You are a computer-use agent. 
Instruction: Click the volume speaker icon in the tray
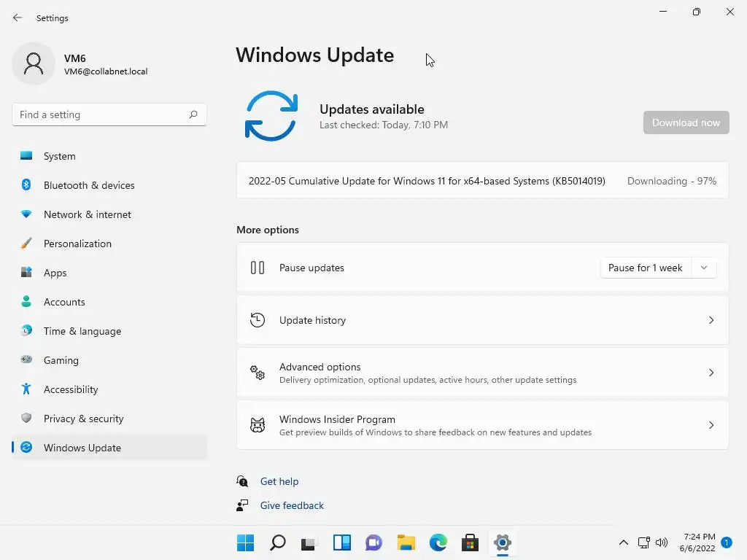pyautogui.click(x=662, y=542)
